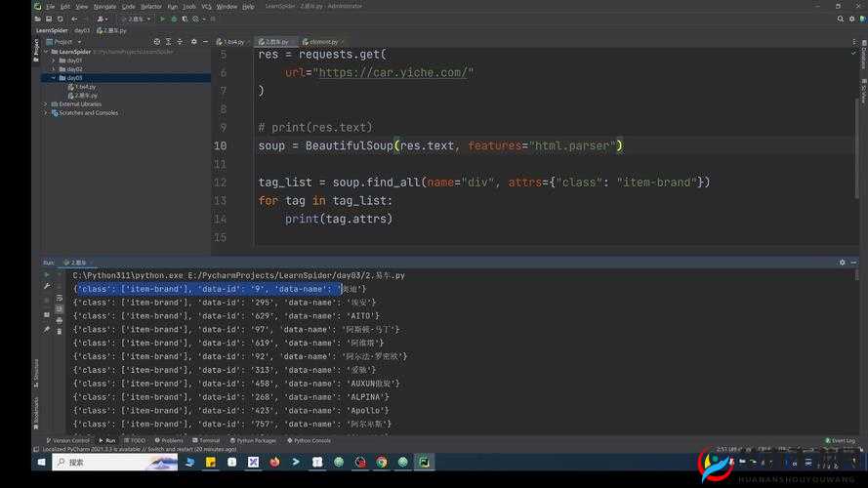Click line number 12 in the gutter
Screen dimensions: 868x488
pyautogui.click(x=221, y=183)
